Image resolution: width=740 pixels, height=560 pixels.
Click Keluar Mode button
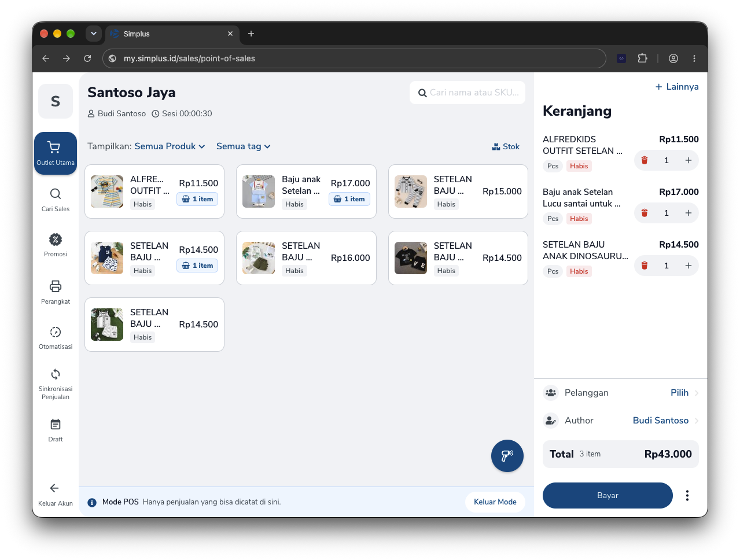click(x=495, y=502)
